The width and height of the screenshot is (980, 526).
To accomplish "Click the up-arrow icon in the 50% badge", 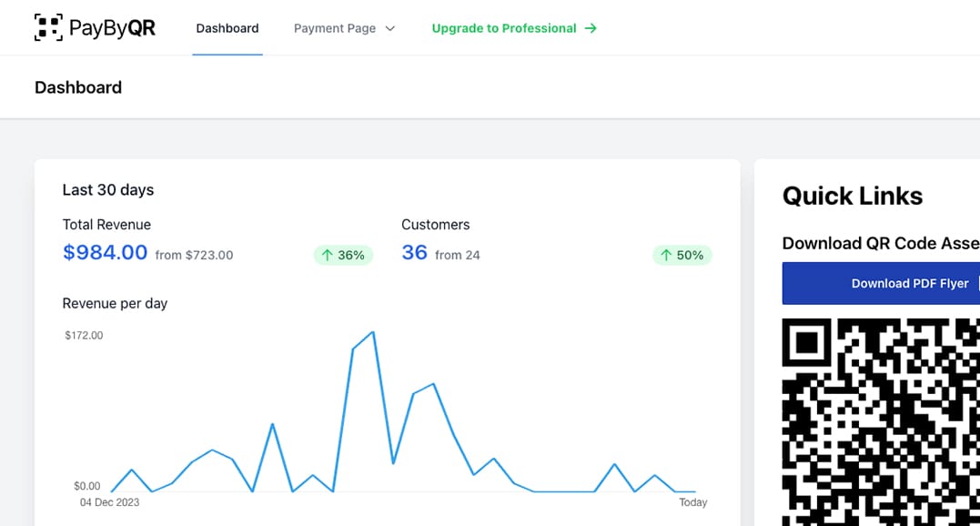I will tap(666, 255).
